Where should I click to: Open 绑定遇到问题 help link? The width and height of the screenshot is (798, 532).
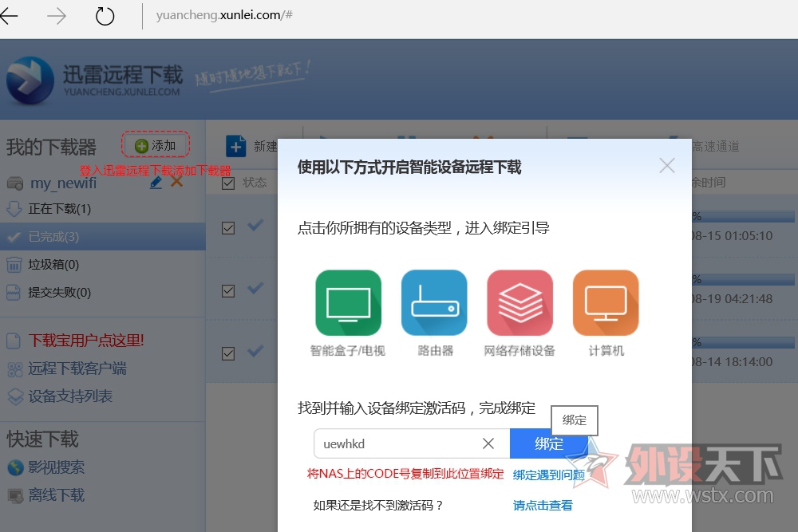(549, 475)
